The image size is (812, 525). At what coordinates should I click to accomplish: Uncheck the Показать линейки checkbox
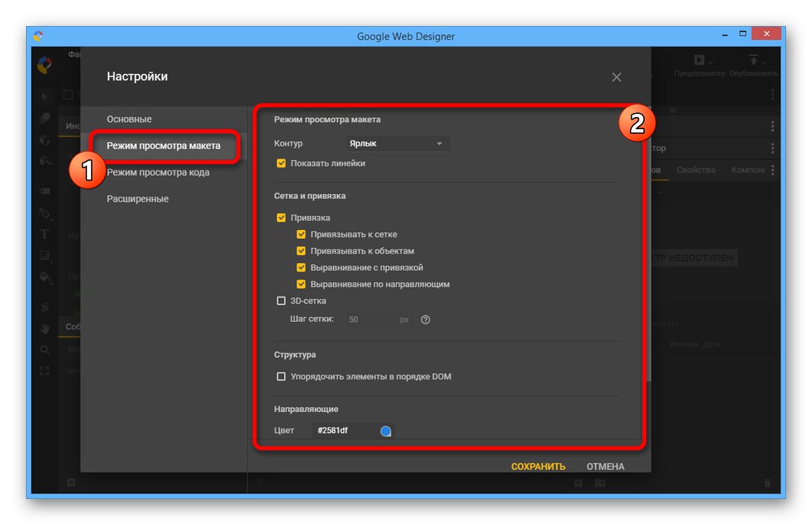click(x=281, y=163)
